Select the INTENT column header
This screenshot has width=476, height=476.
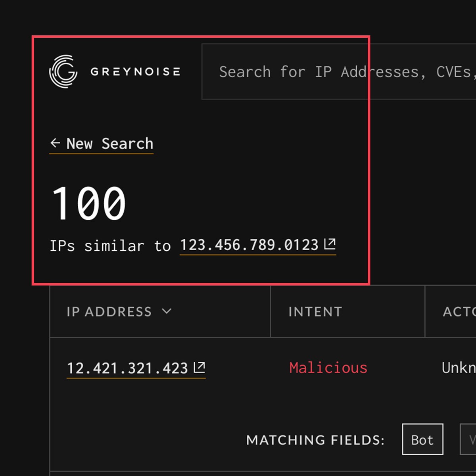(315, 312)
